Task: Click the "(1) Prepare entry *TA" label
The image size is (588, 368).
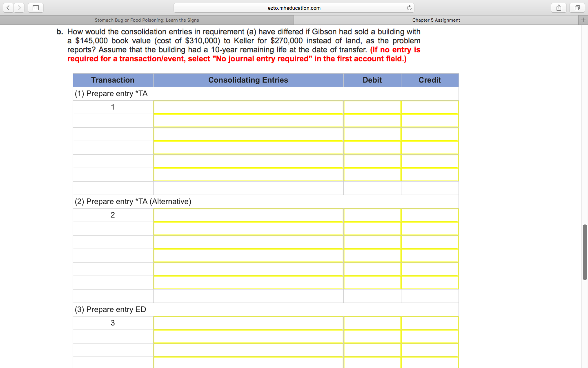Action: coord(111,94)
